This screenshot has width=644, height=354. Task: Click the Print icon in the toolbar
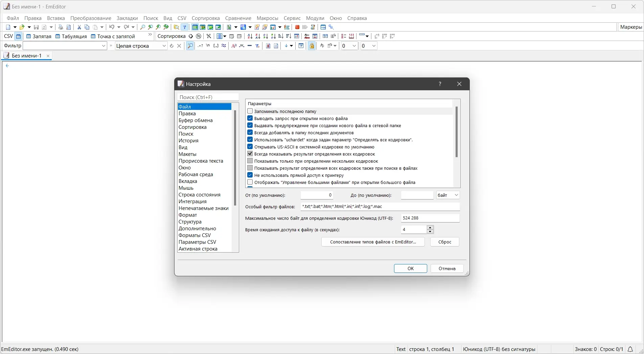(61, 27)
